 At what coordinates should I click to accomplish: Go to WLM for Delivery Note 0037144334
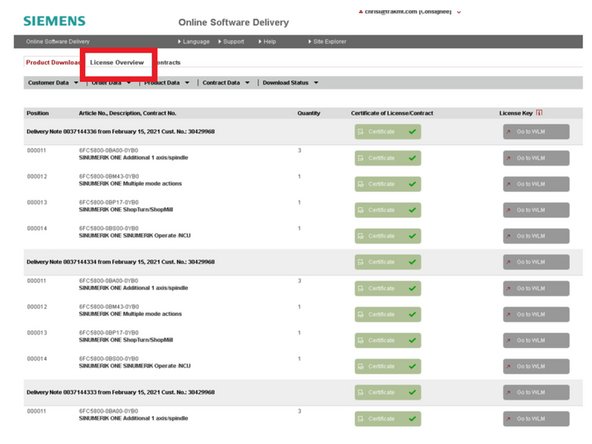point(536,262)
